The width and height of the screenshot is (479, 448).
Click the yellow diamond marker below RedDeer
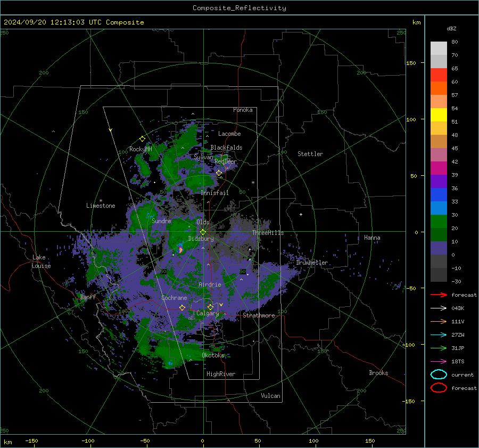click(x=219, y=173)
